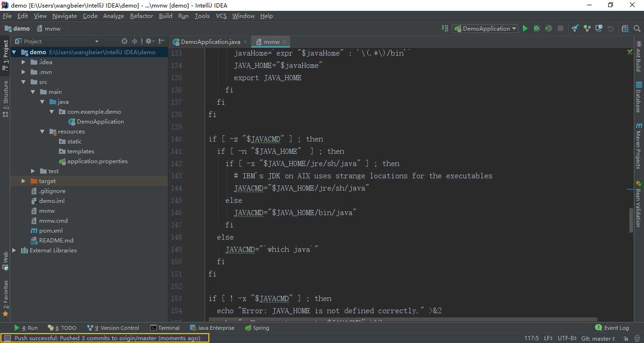
Task: Change LF line separator in status bar
Action: pyautogui.click(x=549, y=338)
